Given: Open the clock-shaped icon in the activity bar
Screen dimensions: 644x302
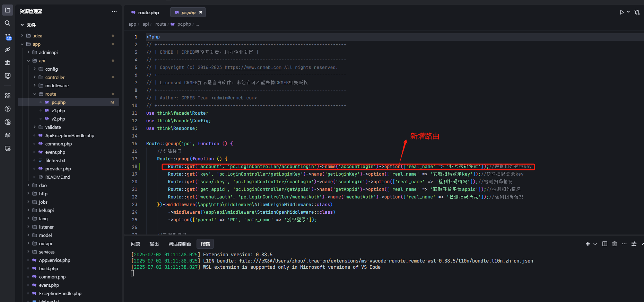Looking at the screenshot, I should [8, 109].
